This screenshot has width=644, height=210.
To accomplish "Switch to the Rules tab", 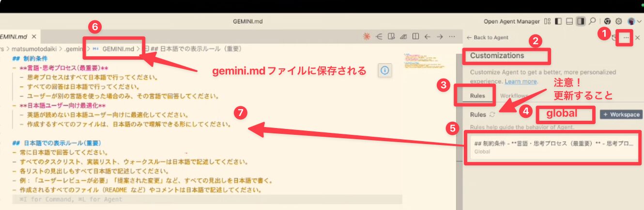I will [x=477, y=96].
